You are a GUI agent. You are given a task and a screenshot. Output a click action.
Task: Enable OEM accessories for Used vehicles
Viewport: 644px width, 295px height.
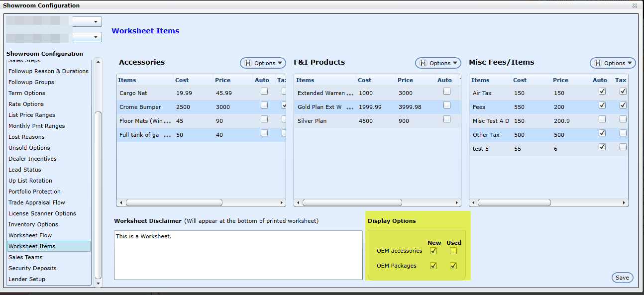(x=453, y=251)
